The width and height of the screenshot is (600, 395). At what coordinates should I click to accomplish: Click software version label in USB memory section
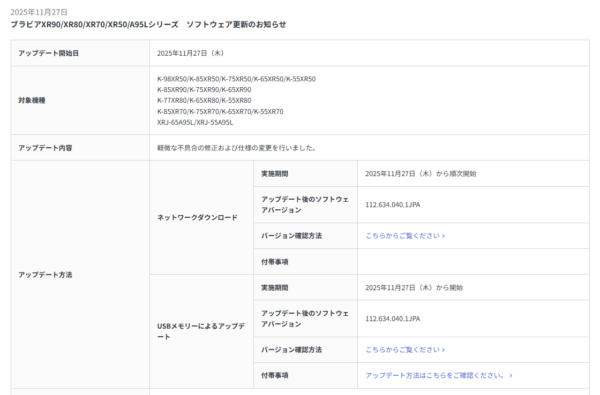305,318
